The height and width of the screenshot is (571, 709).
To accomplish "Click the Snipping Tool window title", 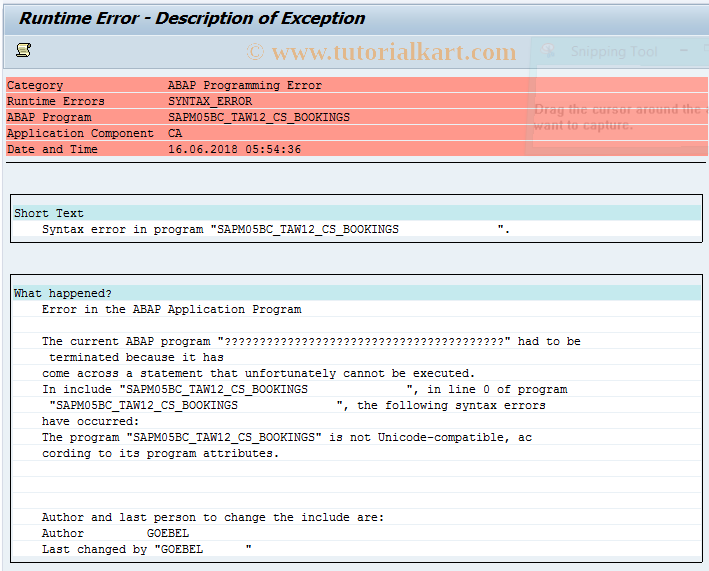I will [614, 51].
